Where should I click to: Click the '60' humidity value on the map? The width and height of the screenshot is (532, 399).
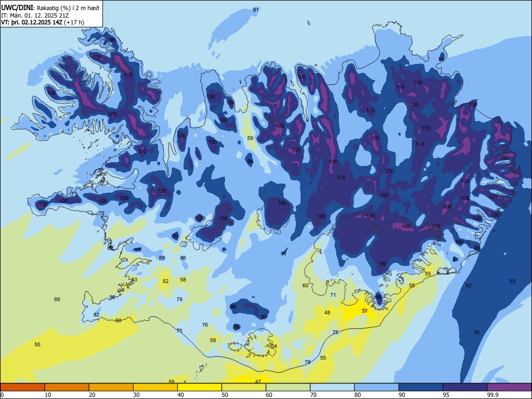tap(305, 285)
